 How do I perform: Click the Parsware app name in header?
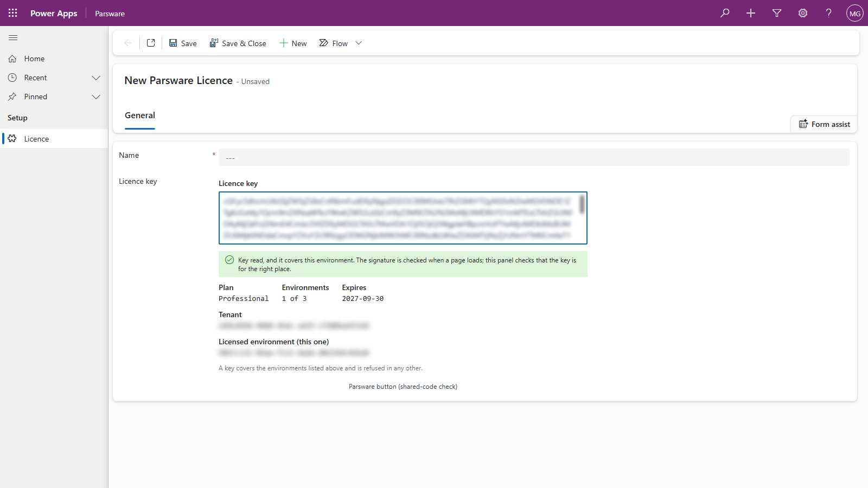tap(110, 14)
